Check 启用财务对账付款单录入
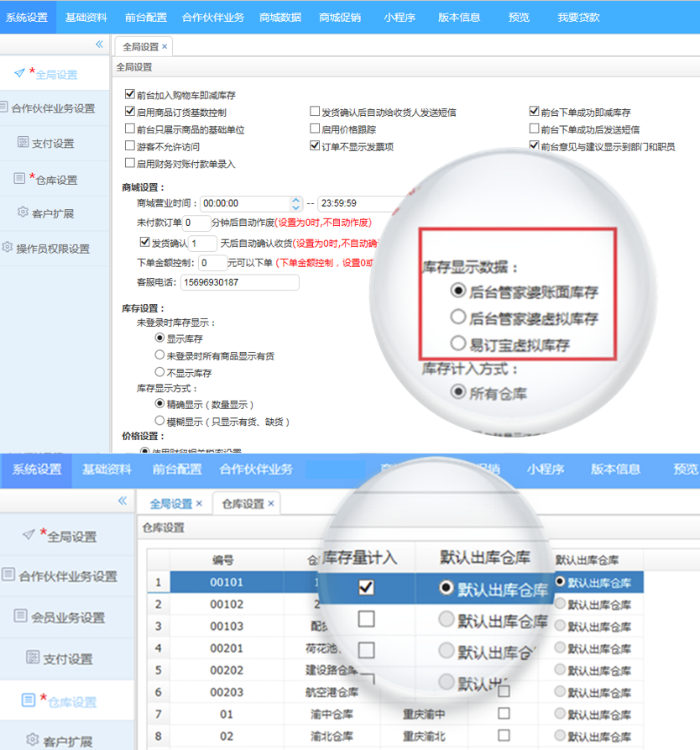The image size is (700, 750). pyautogui.click(x=129, y=163)
